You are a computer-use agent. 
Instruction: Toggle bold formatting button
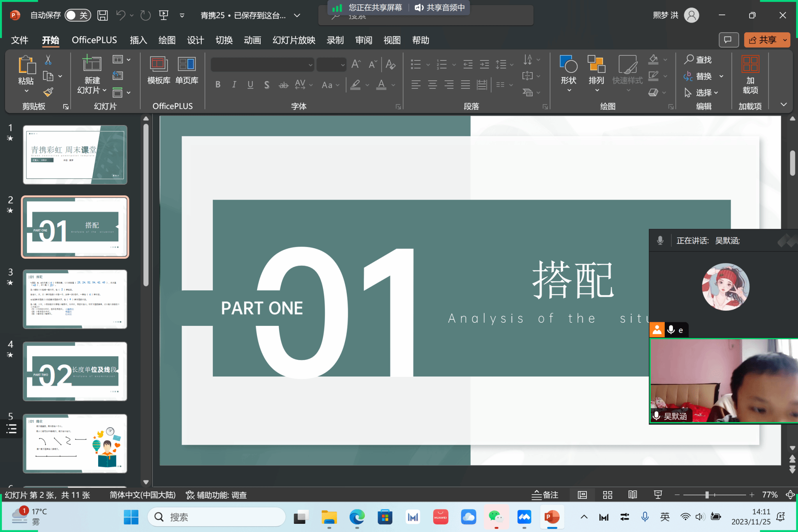tap(218, 85)
